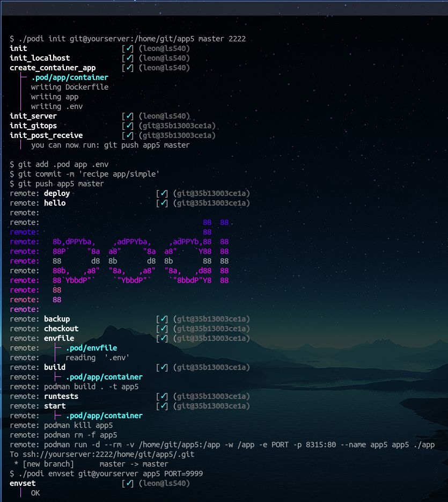Click the checkmark beside init_localhost
Screen dimensions: 448x502
pos(129,58)
